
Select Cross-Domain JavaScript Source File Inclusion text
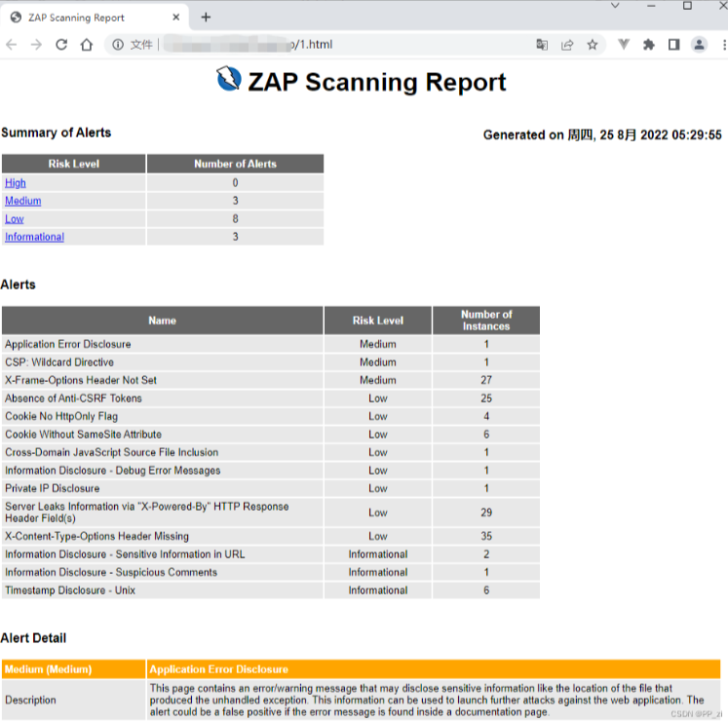[111, 453]
